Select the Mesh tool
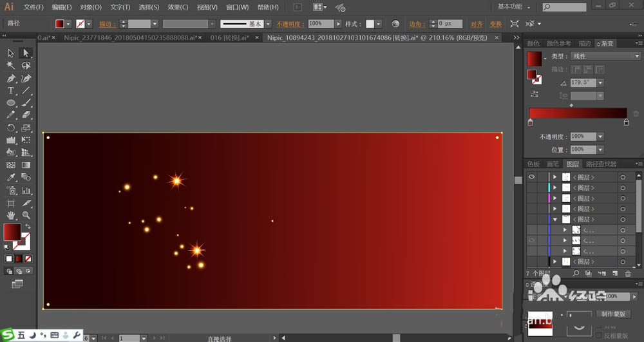Image resolution: width=644 pixels, height=342 pixels. click(x=11, y=165)
